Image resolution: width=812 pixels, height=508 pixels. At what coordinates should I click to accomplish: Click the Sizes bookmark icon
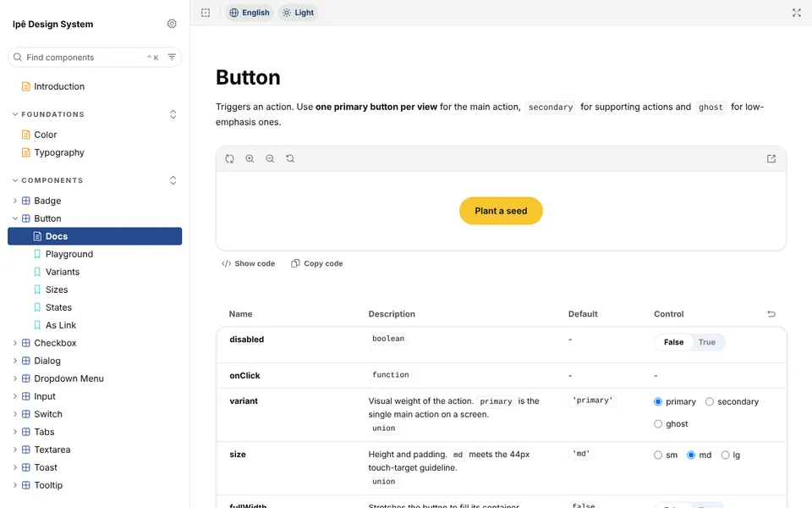pyautogui.click(x=37, y=290)
